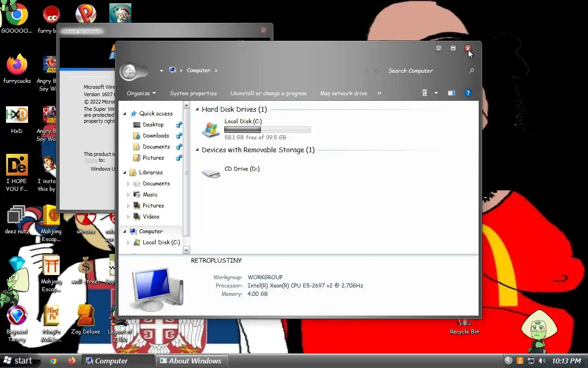Screen dimensions: 588x368
Task: Open the start menu
Action: (20, 361)
